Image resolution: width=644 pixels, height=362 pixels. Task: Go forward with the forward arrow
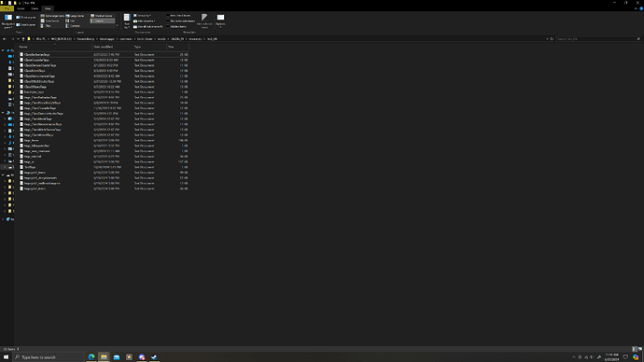pos(12,38)
